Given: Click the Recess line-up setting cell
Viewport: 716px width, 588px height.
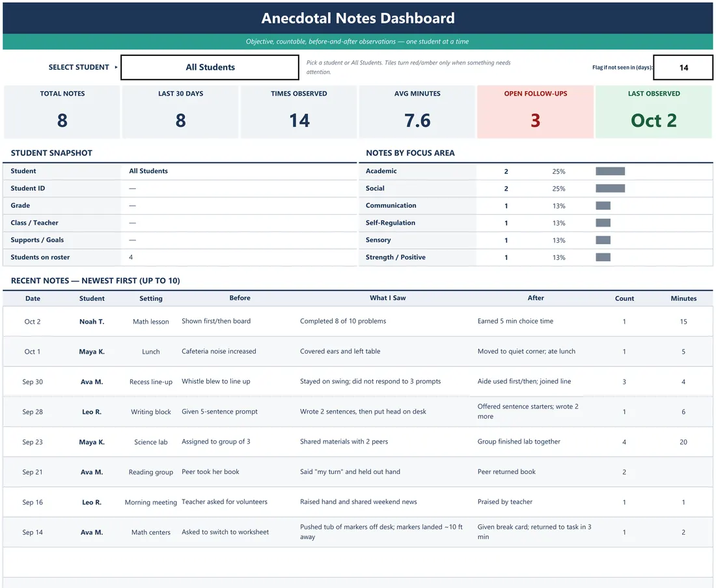Looking at the screenshot, I should click(x=151, y=382).
